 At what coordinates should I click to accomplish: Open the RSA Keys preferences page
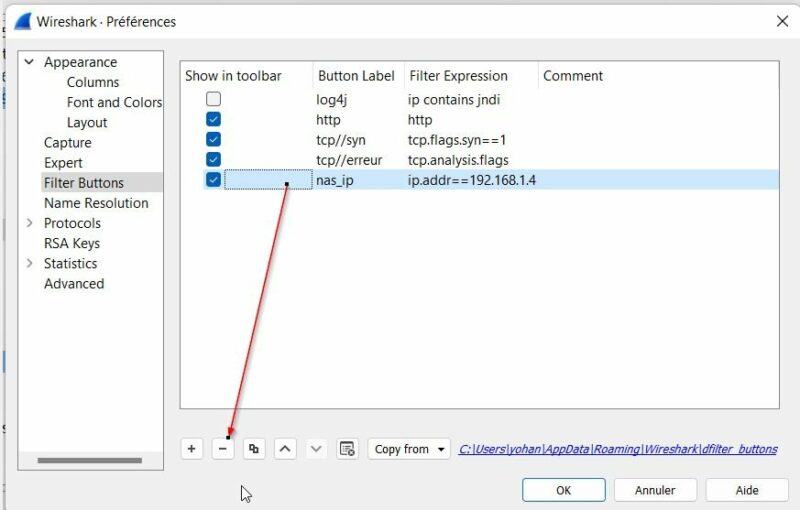click(72, 243)
